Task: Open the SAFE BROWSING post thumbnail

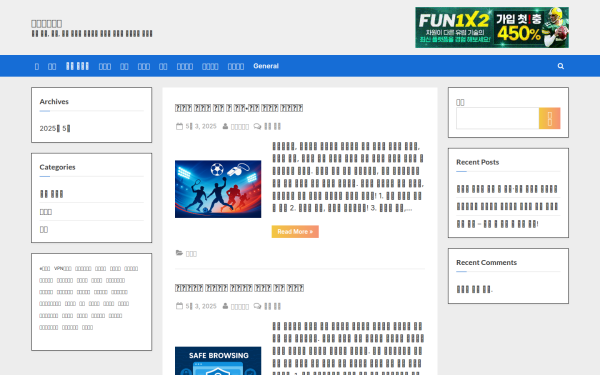Action: tap(218, 361)
